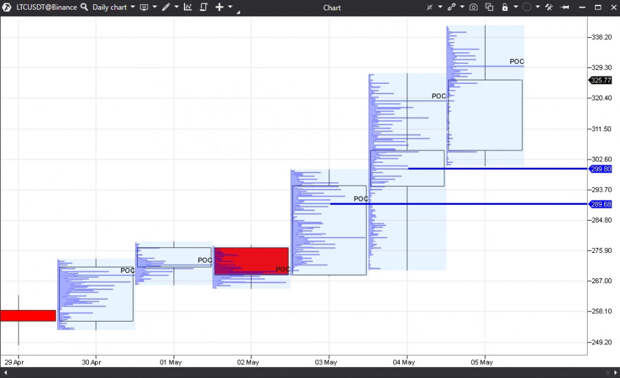Open the color circle dropdown in toolbar
The height and width of the screenshot is (378, 620).
[x=537, y=7]
